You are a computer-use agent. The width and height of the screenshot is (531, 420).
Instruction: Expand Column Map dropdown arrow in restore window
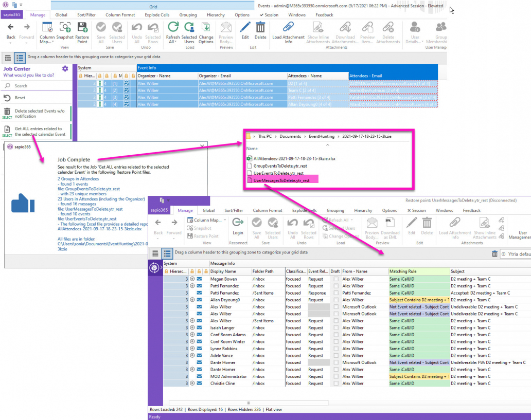coord(225,220)
